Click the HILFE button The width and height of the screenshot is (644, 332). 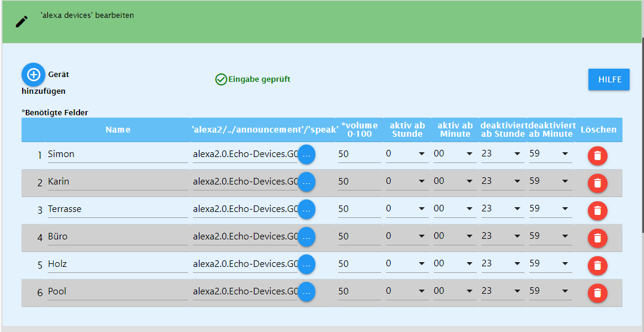point(609,79)
